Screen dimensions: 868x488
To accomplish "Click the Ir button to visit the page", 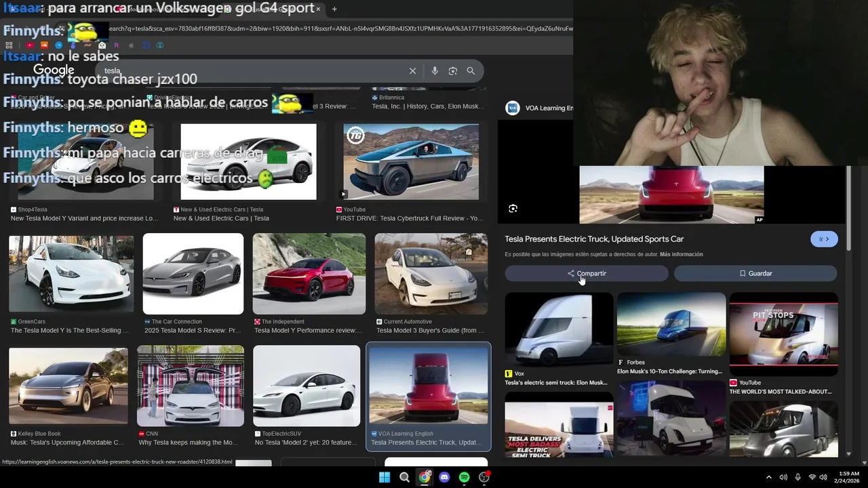I will tap(824, 239).
